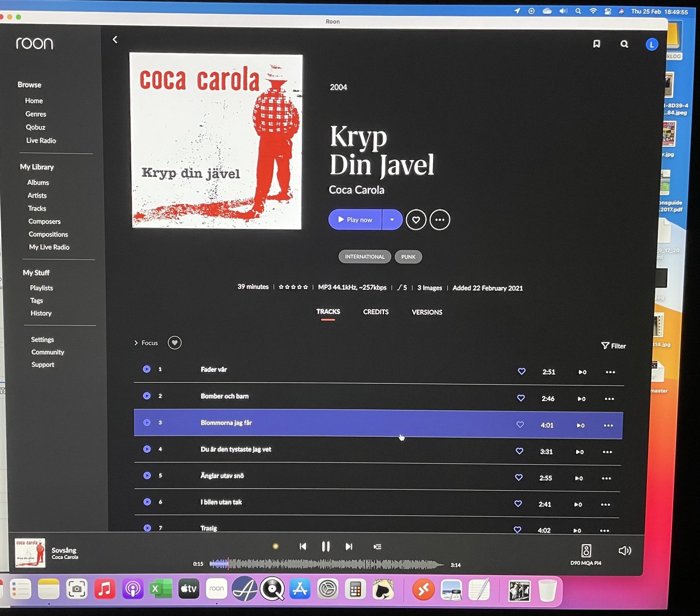Viewport: 700px width, 616px height.
Task: Open the more menu for "I bilen utan tak"
Action: (x=605, y=505)
